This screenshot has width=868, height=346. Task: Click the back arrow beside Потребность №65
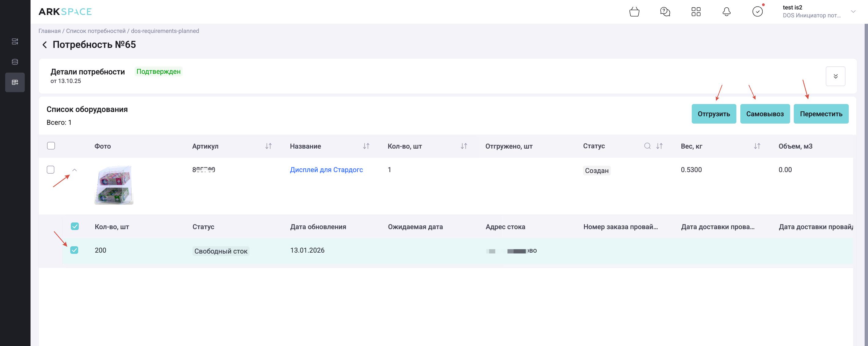(45, 45)
